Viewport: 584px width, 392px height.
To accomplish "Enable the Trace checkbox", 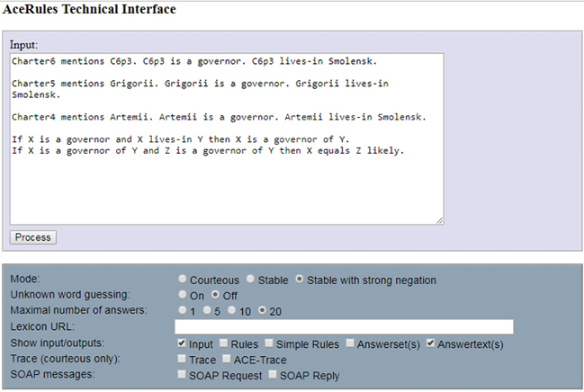I will coord(183,360).
